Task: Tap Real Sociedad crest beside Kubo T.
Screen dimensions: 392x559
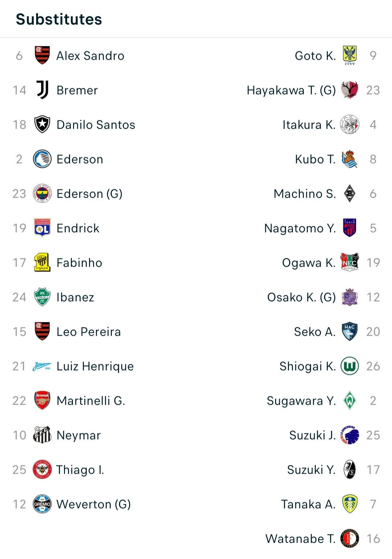Action: (x=350, y=159)
